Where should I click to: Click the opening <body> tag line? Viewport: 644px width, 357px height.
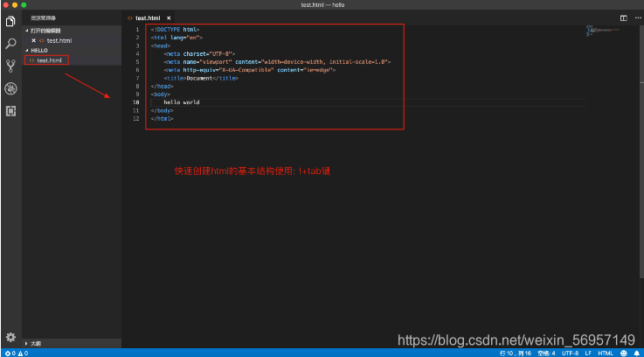click(x=160, y=94)
